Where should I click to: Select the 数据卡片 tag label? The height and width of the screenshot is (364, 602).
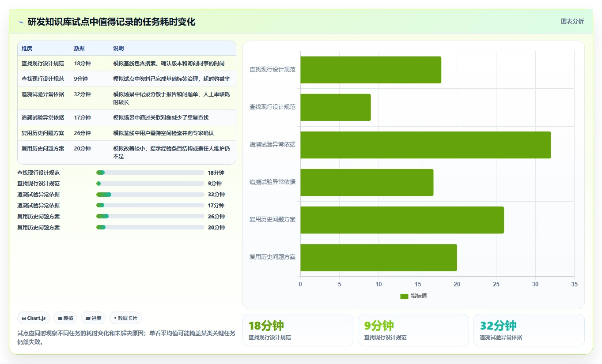(128, 318)
